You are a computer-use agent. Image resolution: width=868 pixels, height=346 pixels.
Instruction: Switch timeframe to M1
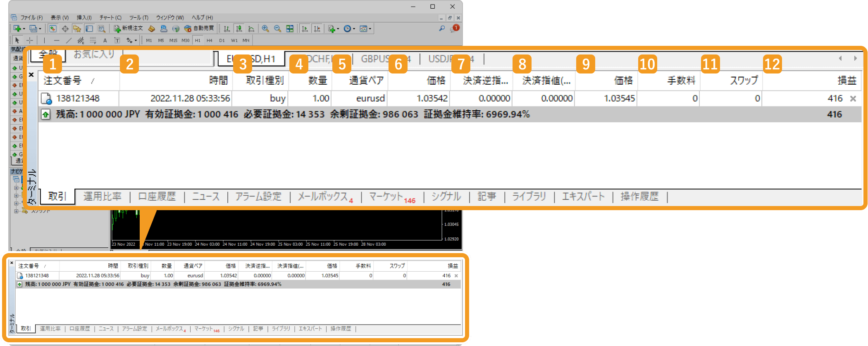tap(149, 40)
